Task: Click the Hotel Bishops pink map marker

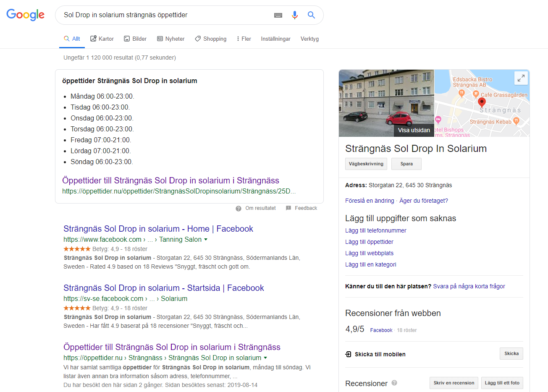Action: pos(438,120)
